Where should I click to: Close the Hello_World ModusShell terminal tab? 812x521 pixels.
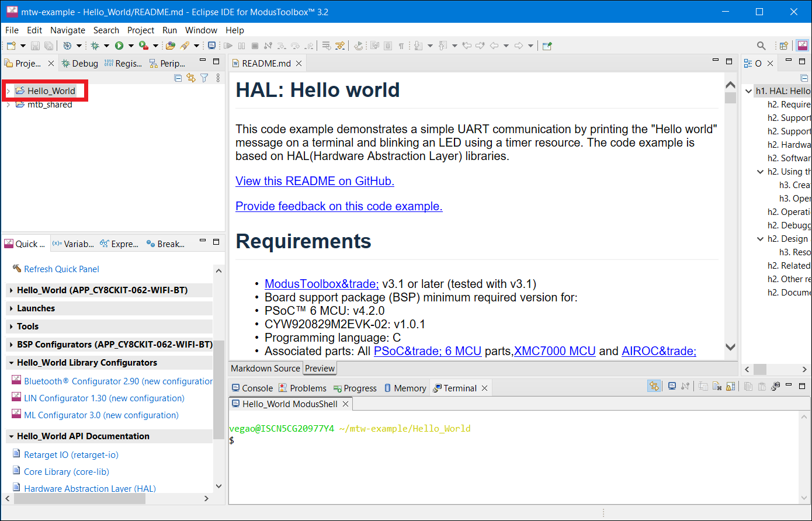345,404
